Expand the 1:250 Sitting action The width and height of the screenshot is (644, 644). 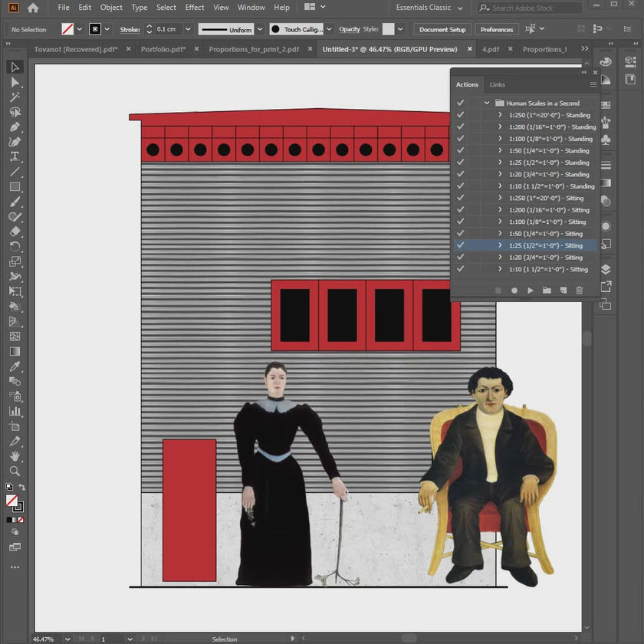[x=500, y=198]
